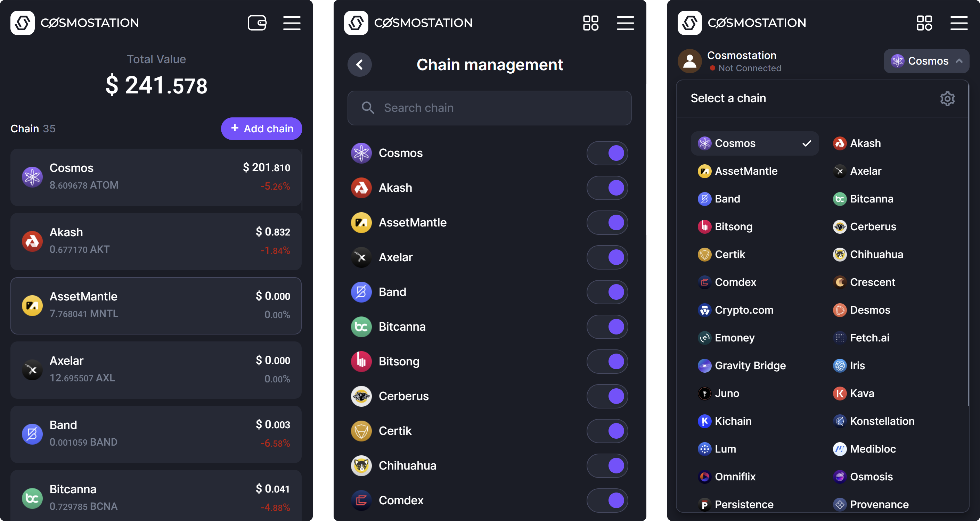
Task: Open chain settings gear icon
Action: [x=947, y=99]
